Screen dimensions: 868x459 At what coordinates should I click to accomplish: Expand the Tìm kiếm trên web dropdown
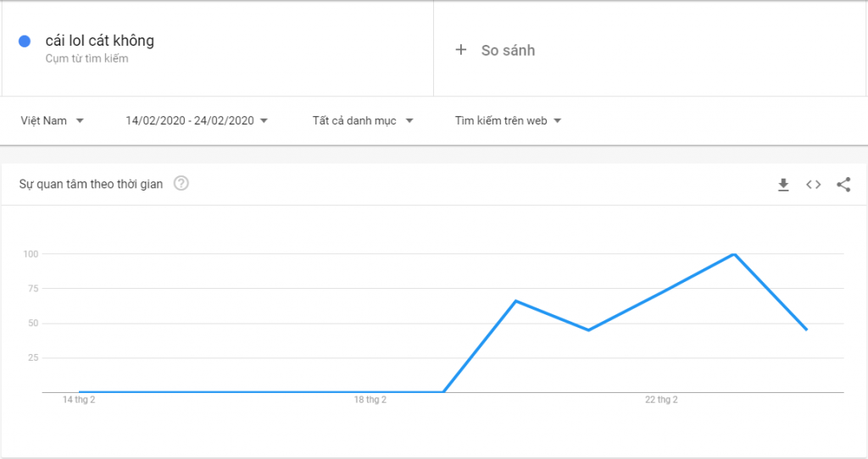click(508, 121)
